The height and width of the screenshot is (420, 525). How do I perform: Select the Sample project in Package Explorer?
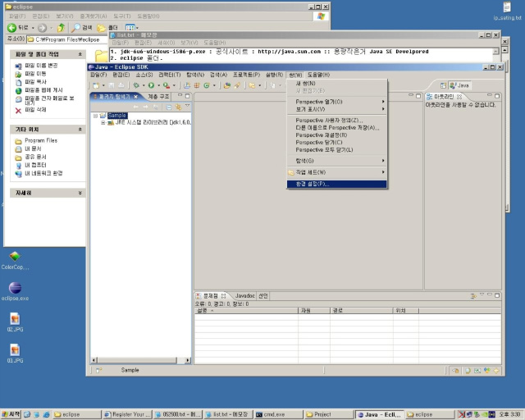(117, 115)
